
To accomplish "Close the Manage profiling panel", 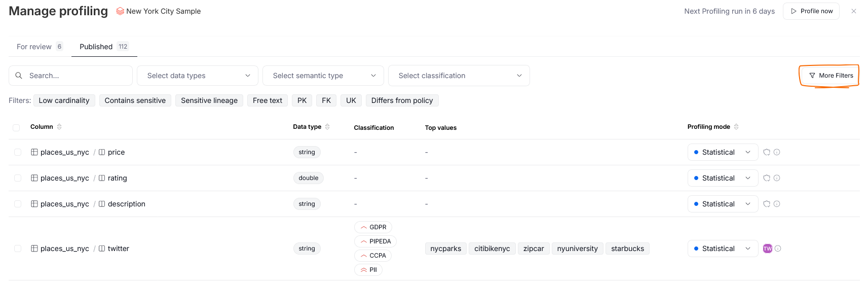I will pos(854,11).
